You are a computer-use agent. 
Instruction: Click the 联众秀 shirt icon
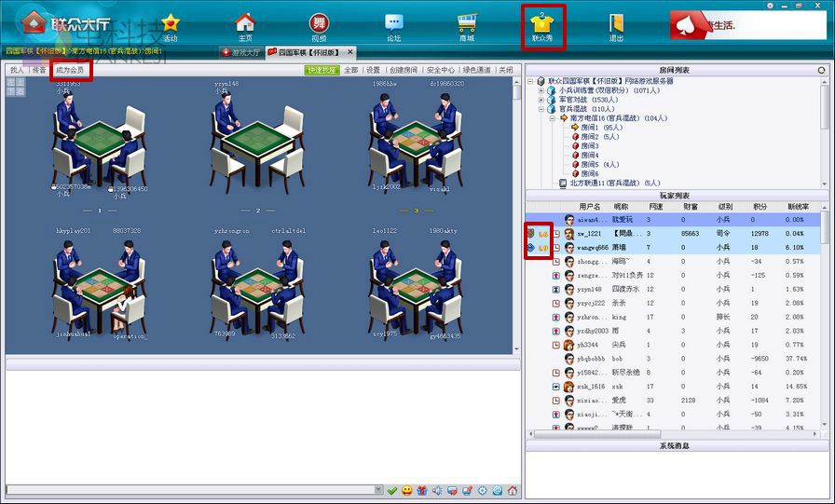tap(542, 26)
